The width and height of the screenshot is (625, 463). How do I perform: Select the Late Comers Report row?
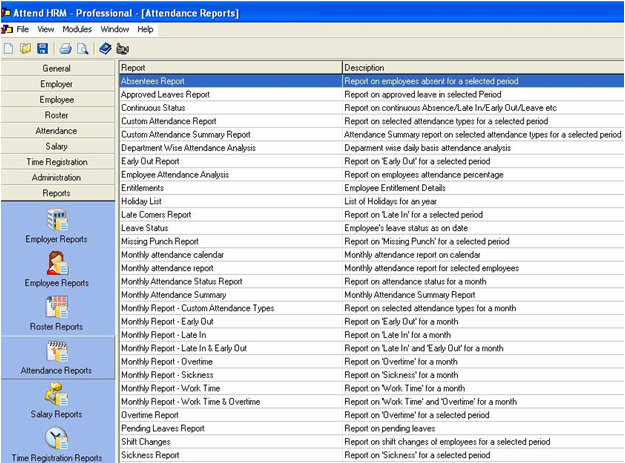click(371, 214)
